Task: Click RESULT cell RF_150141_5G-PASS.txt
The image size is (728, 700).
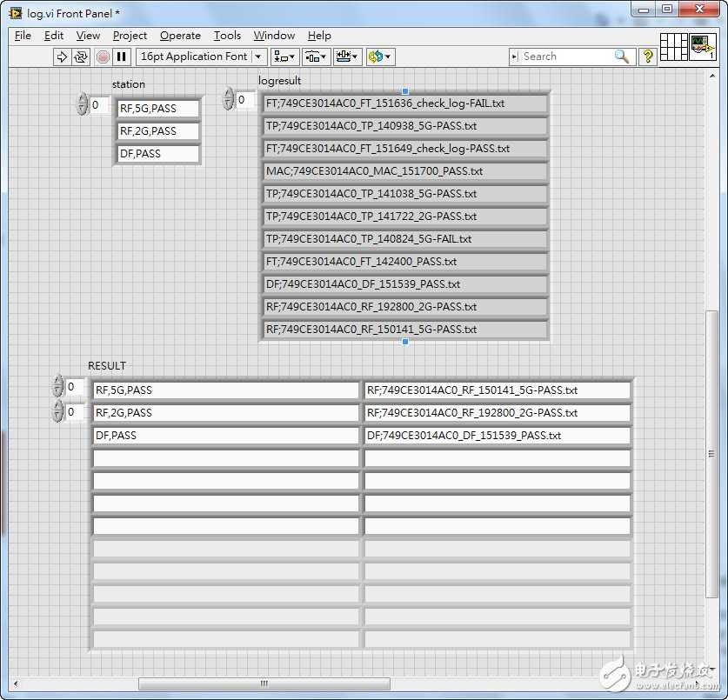Action: 498,390
